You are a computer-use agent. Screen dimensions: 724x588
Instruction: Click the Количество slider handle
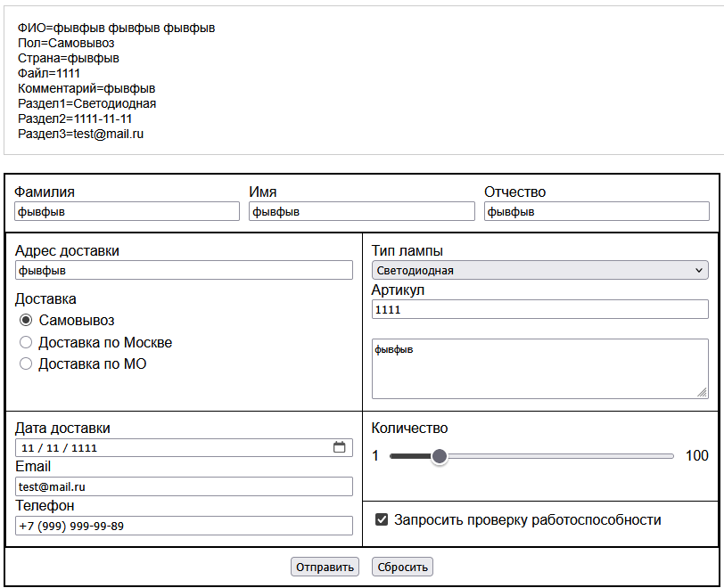(x=439, y=456)
